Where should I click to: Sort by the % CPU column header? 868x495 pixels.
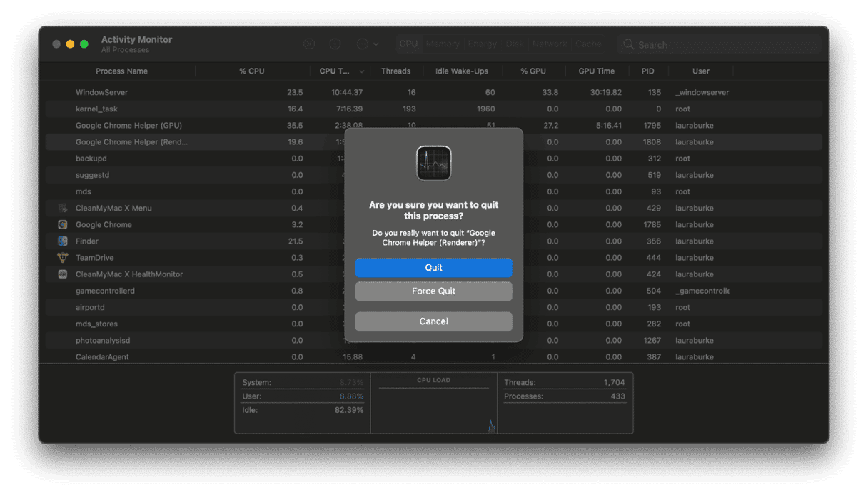[251, 71]
